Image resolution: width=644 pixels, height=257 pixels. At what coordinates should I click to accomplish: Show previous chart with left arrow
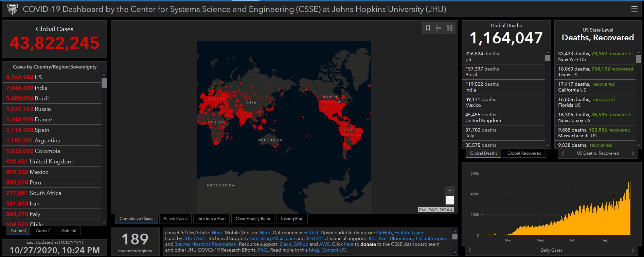pos(470,250)
